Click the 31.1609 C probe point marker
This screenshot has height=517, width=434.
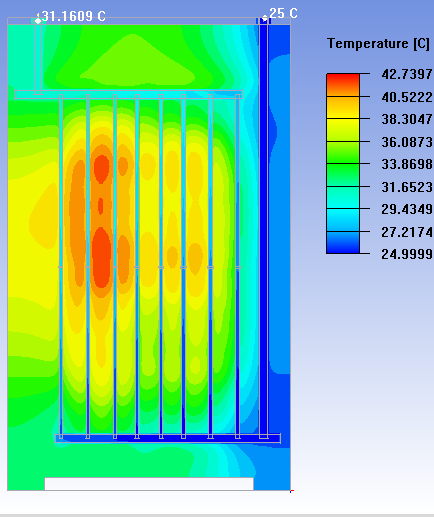coord(38,21)
